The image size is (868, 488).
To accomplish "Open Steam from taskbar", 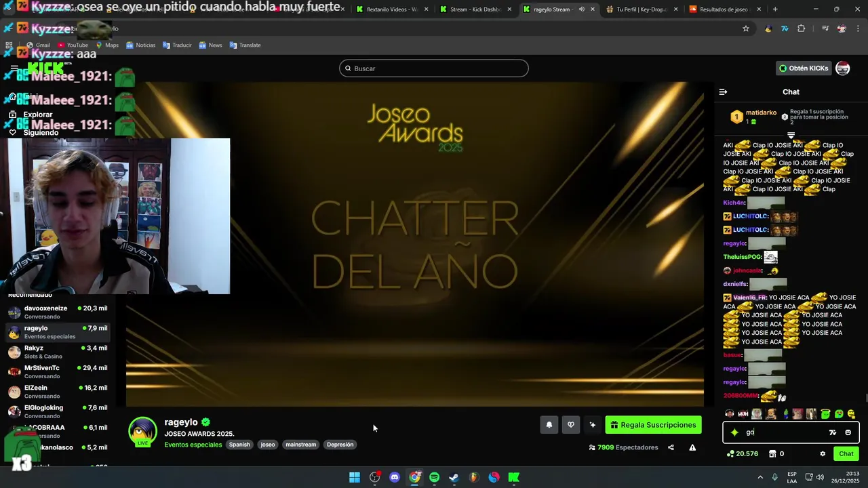I will [x=454, y=477].
